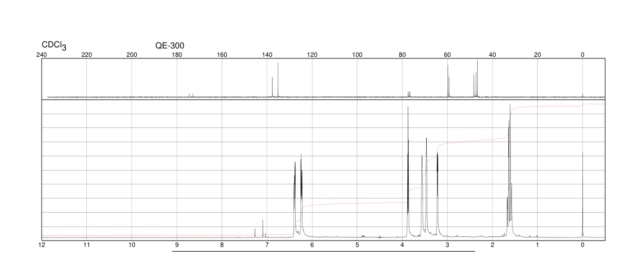Click the 11 ppm label on proton axis

point(87,245)
